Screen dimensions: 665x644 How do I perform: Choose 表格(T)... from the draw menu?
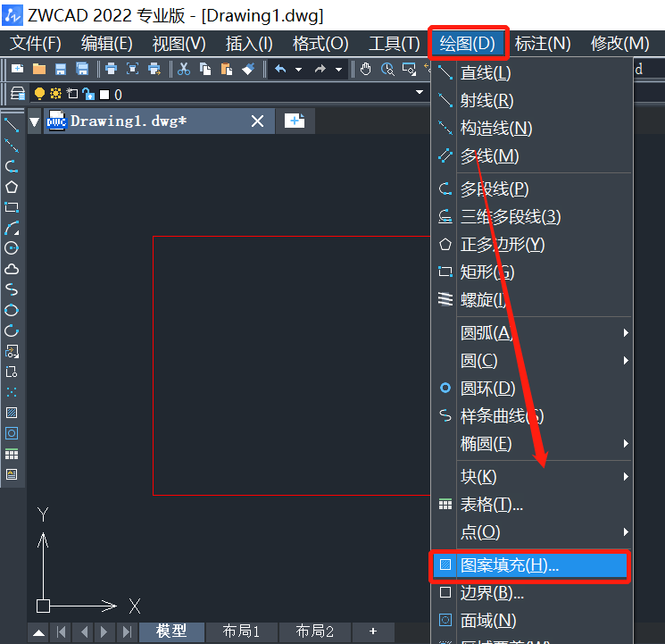532,505
